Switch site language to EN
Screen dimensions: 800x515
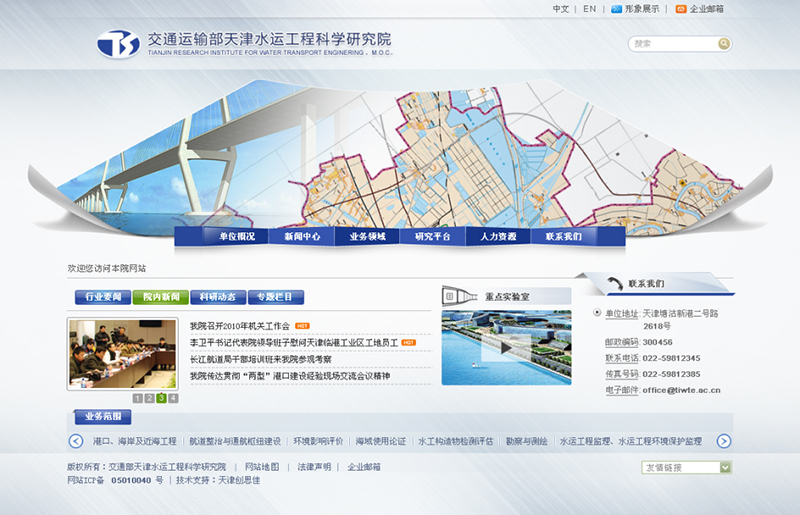pos(590,9)
